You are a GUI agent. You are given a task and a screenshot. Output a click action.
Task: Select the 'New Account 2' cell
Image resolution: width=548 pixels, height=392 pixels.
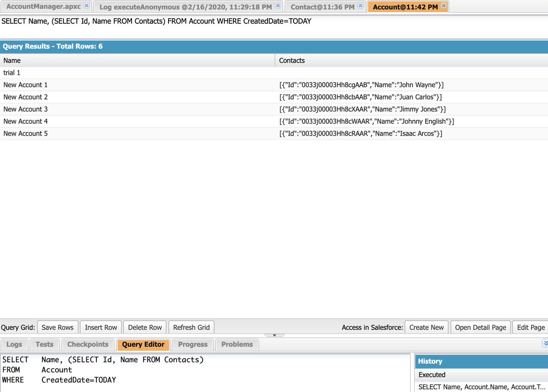click(x=137, y=97)
